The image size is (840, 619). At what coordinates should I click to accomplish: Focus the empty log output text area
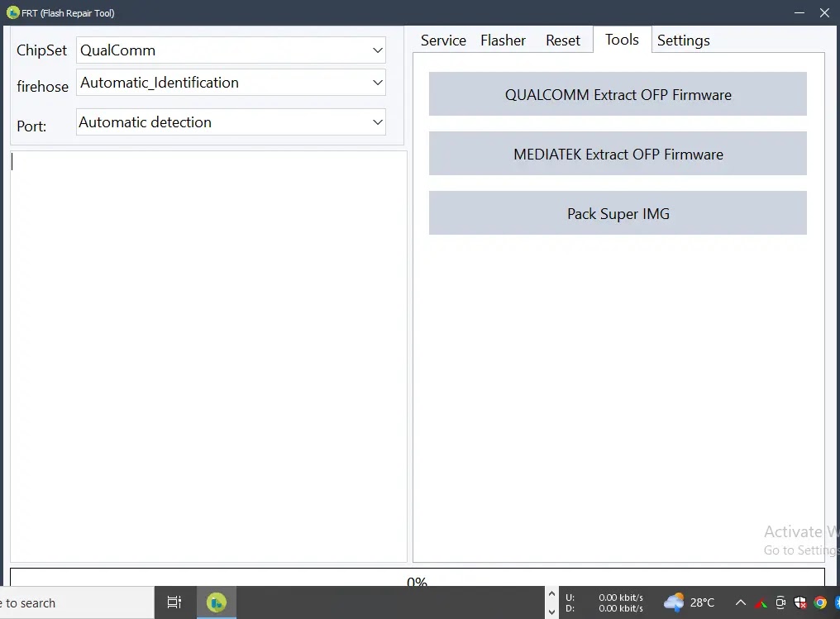[x=208, y=357]
